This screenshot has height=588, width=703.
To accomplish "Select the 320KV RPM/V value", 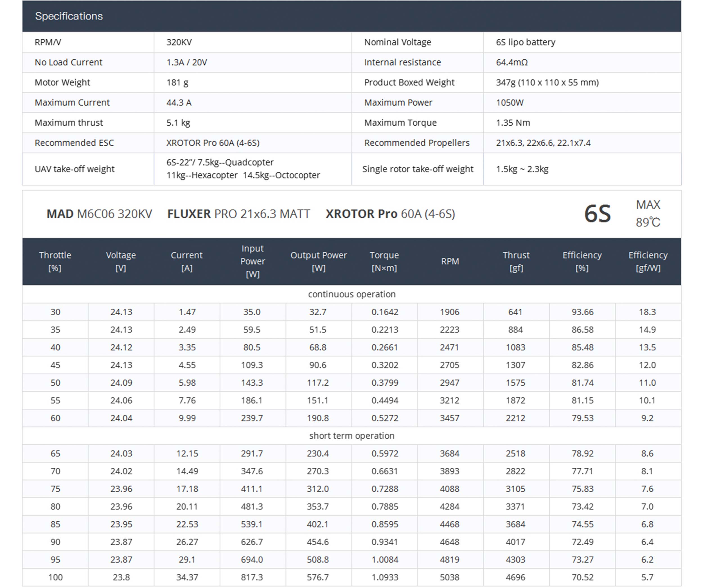I will (x=179, y=42).
